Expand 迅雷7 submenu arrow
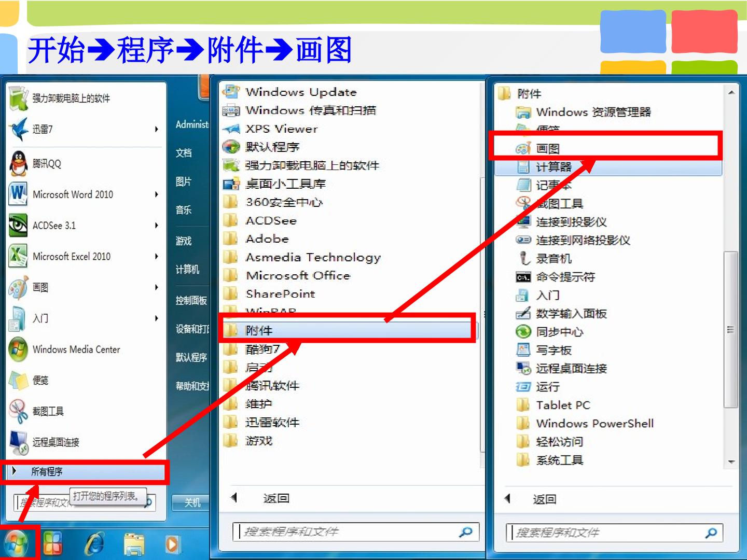 coord(156,129)
